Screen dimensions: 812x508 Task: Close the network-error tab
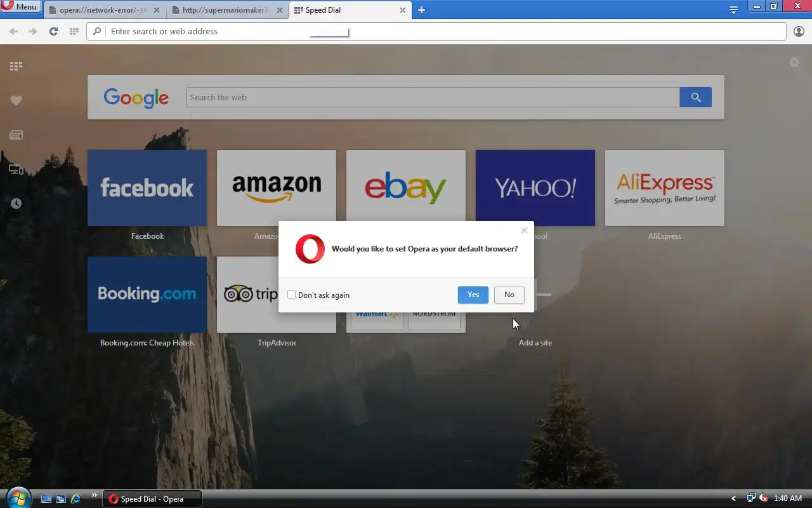click(x=157, y=10)
